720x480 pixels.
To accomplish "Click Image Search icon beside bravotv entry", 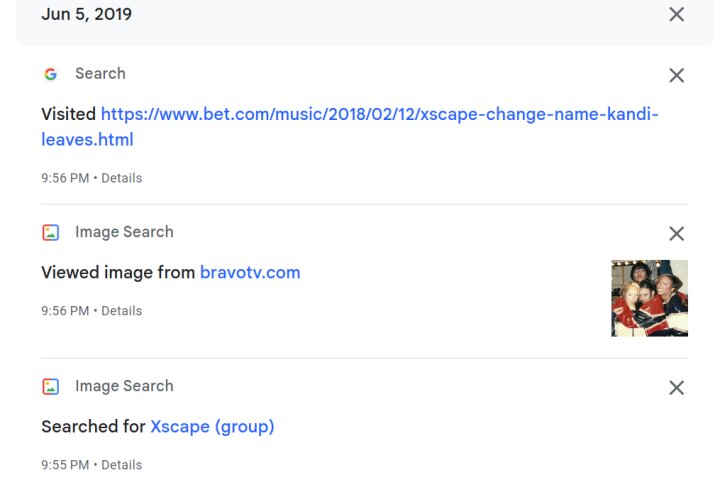I will 51,232.
